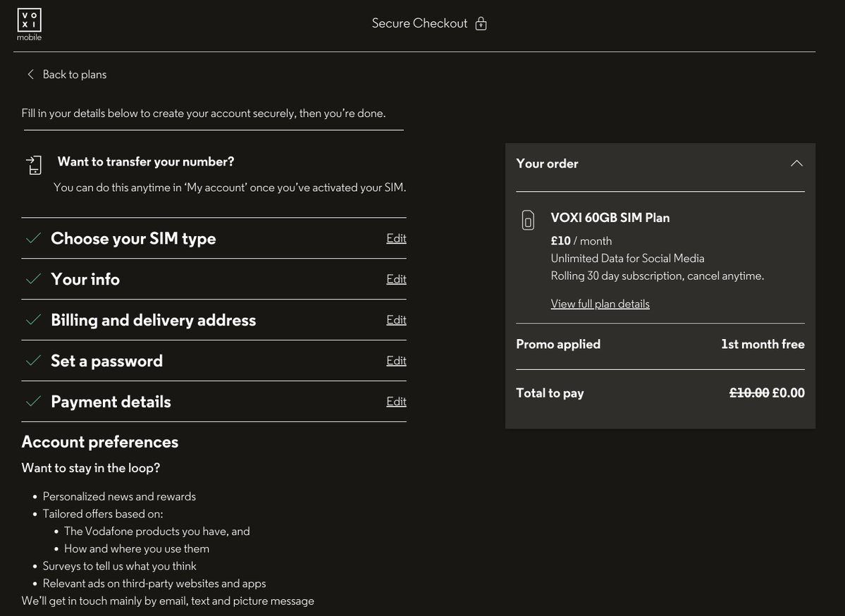This screenshot has width=845, height=616.
Task: Click The Vodafone products you have bullet
Action: pos(157,531)
